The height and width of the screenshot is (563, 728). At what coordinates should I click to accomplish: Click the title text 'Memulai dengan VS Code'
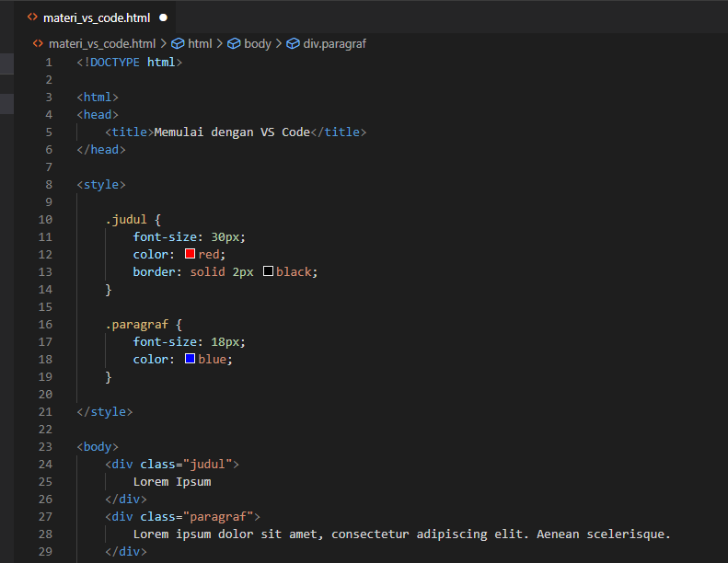tap(232, 132)
